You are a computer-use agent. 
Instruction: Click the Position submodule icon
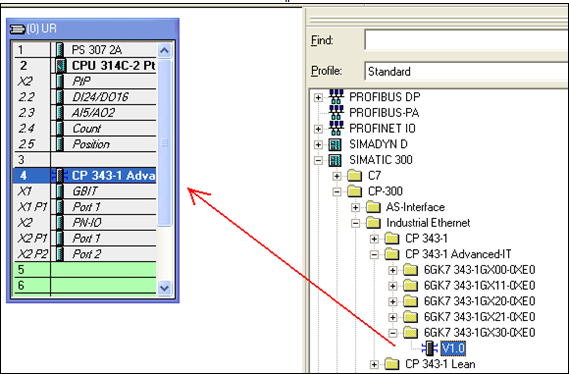[60, 144]
